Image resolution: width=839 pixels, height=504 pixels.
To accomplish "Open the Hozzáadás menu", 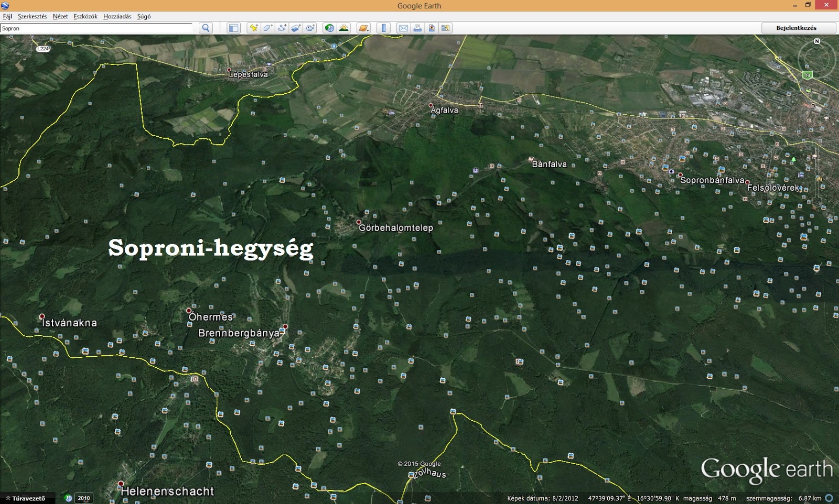I will point(117,16).
